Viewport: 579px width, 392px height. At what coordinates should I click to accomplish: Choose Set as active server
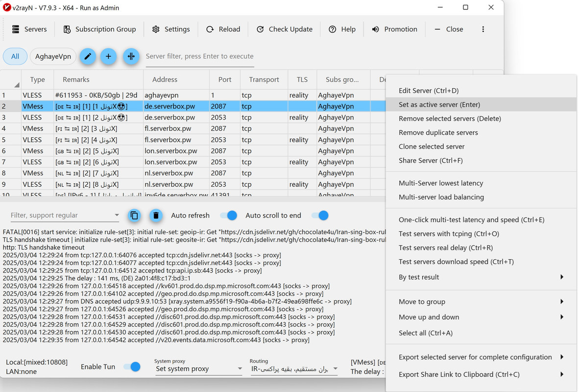[x=481, y=104]
